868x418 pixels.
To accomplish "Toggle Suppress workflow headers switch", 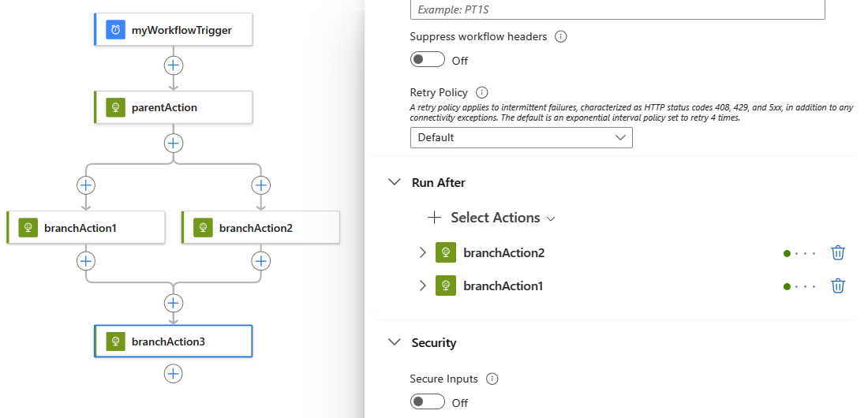I will tap(427, 60).
